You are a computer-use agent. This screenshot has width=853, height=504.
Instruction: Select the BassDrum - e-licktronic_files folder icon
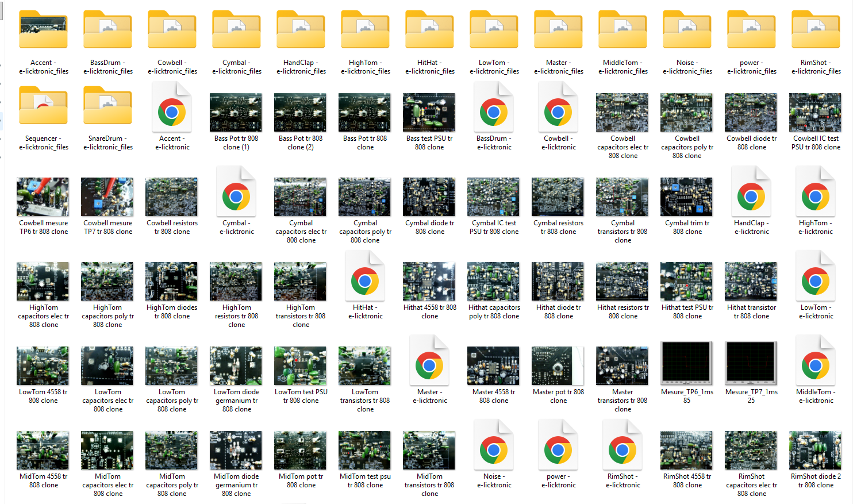tap(108, 29)
